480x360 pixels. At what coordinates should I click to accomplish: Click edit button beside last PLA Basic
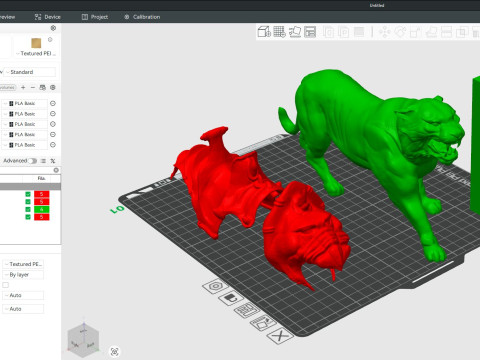pyautogui.click(x=53, y=145)
